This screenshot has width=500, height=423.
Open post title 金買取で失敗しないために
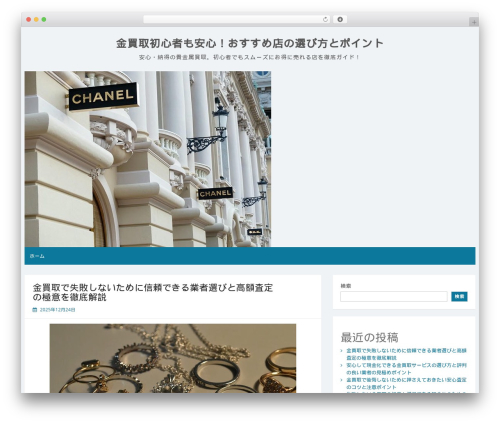coord(153,292)
